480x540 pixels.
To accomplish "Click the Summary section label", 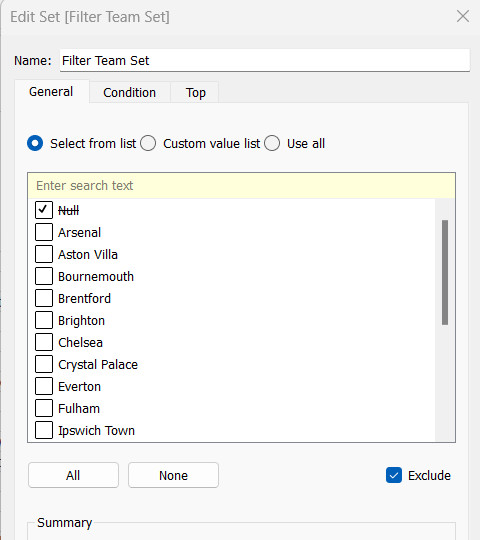I will [65, 522].
